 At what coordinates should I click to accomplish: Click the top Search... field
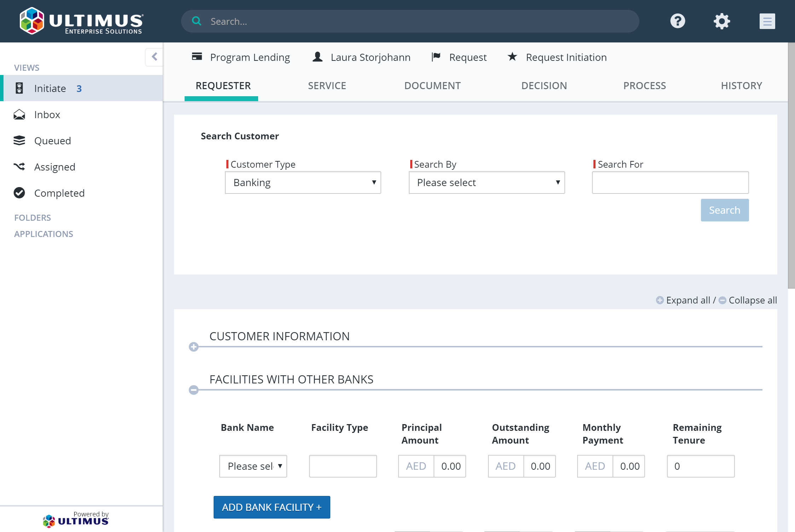pyautogui.click(x=410, y=21)
